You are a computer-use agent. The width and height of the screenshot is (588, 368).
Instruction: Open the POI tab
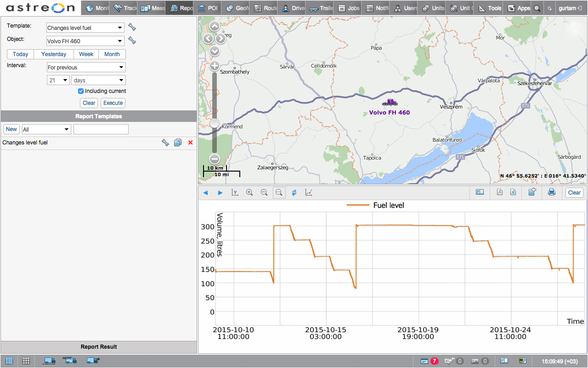[208, 8]
